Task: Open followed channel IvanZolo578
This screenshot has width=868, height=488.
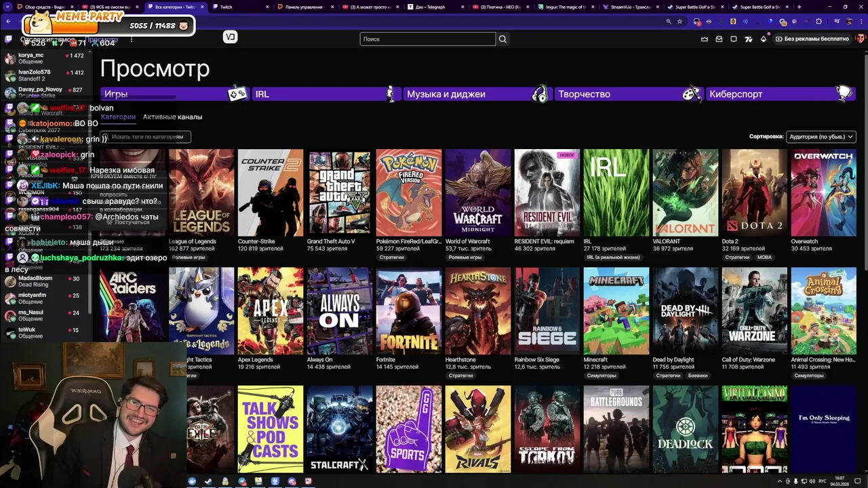Action: (x=46, y=75)
